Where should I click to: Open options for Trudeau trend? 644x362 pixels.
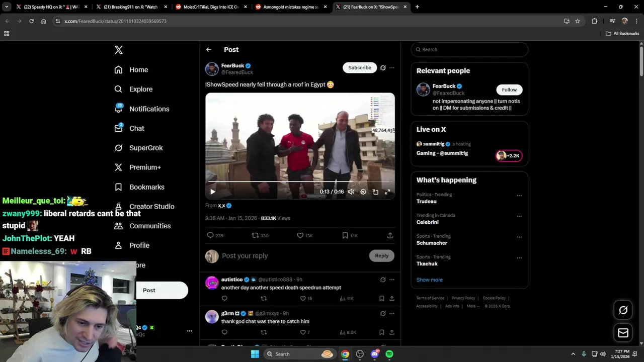[x=519, y=196]
